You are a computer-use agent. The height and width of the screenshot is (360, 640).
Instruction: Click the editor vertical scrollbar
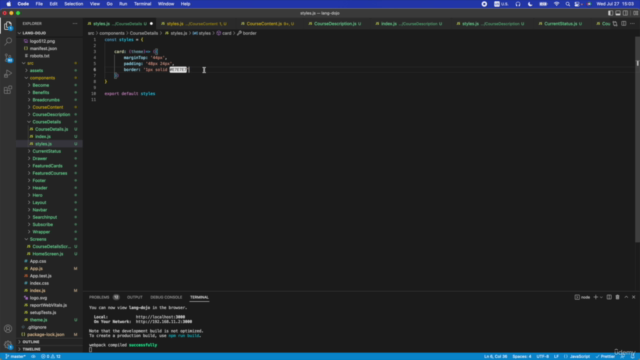click(638, 139)
